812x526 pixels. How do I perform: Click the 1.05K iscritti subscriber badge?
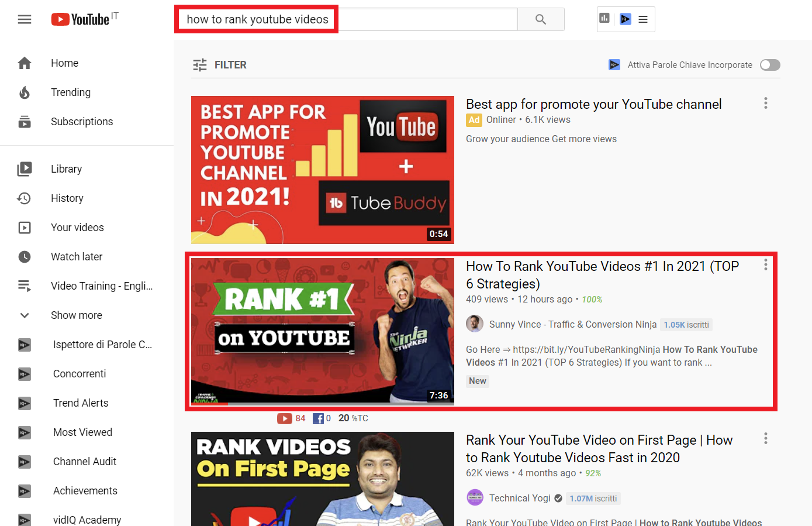686,325
